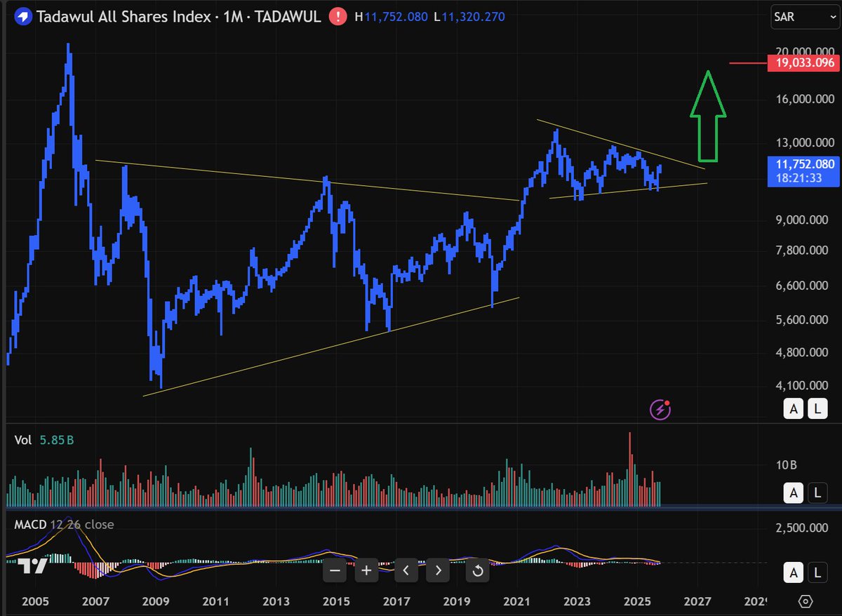Click the 13,000.000 price axis label
The width and height of the screenshot is (842, 616).
[805, 142]
